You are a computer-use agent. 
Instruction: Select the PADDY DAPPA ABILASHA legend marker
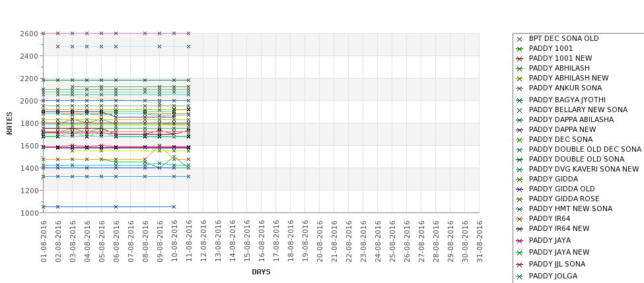click(x=520, y=120)
